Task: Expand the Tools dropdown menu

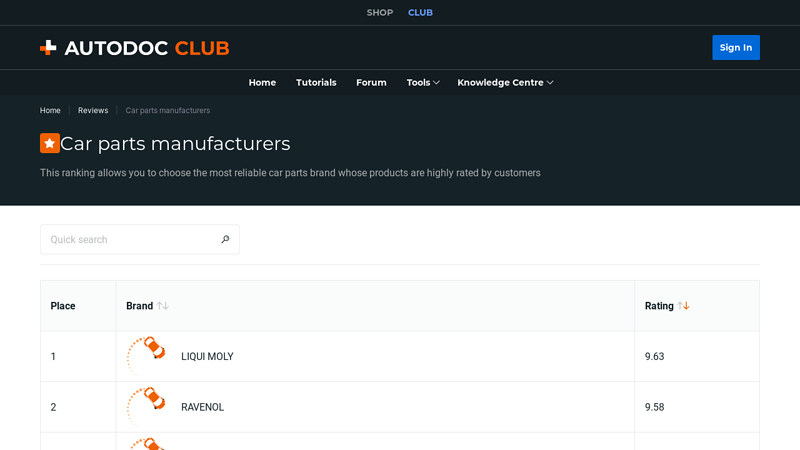Action: 423,83
